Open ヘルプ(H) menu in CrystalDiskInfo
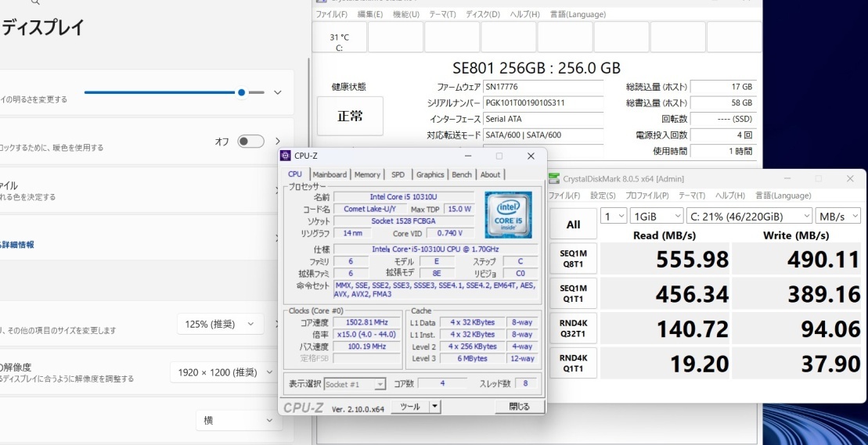This screenshot has width=868, height=445. coord(524,14)
